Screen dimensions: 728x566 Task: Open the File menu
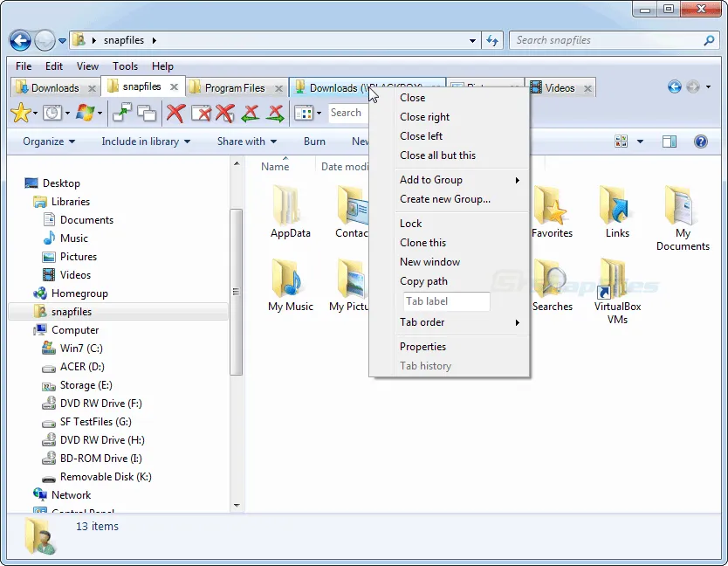tap(24, 66)
